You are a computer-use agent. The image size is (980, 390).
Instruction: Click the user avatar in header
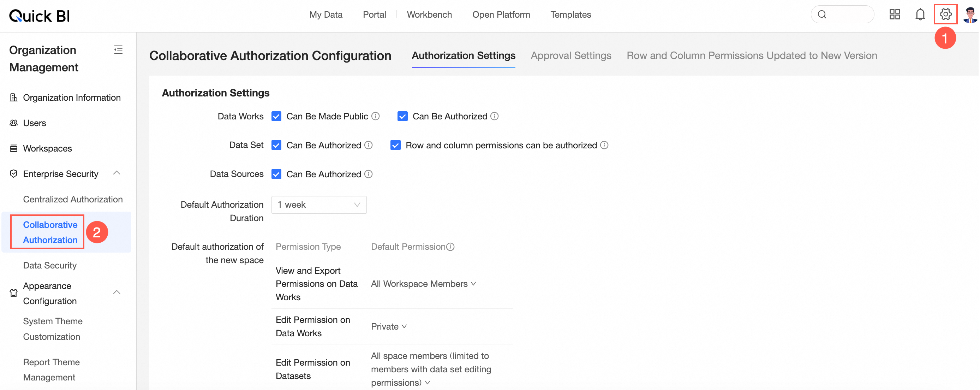click(x=970, y=14)
